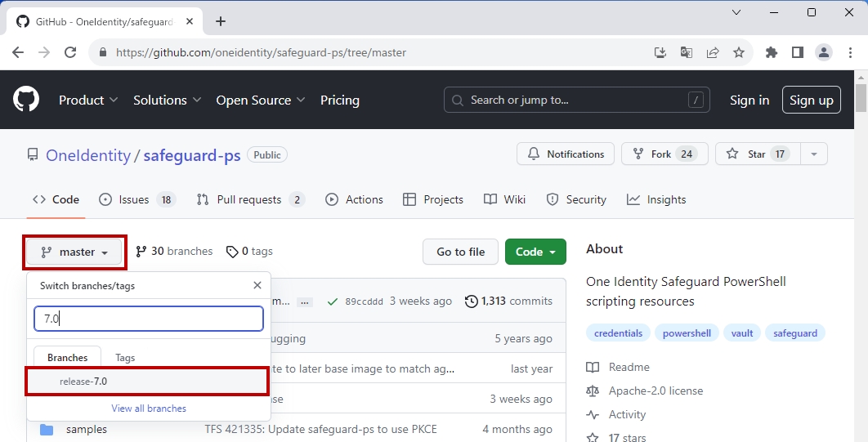Click the Fork button
The height and width of the screenshot is (442, 868).
[x=664, y=154]
